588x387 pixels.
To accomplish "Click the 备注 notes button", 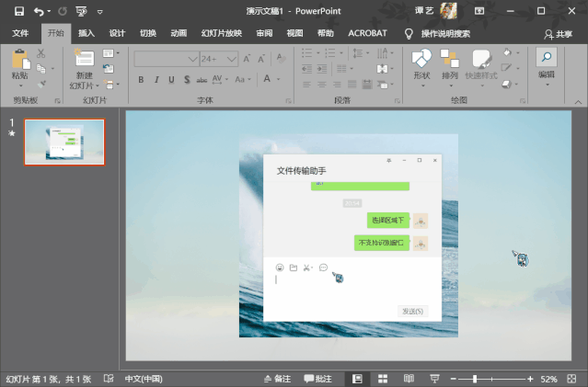I will tap(277, 379).
